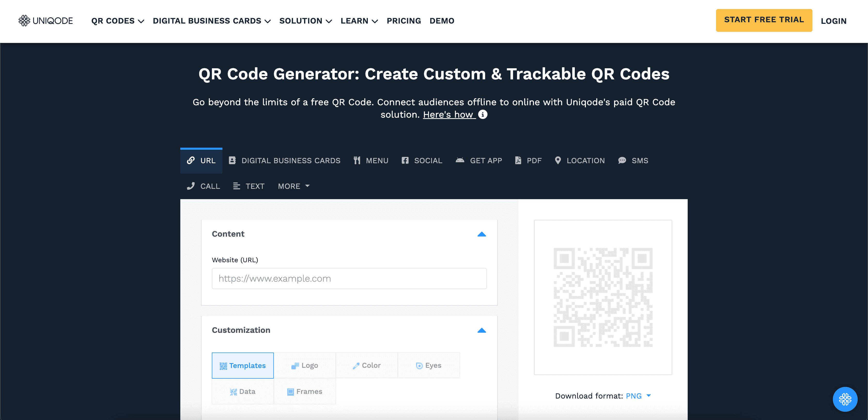
Task: Open the Demo page
Action: point(442,21)
